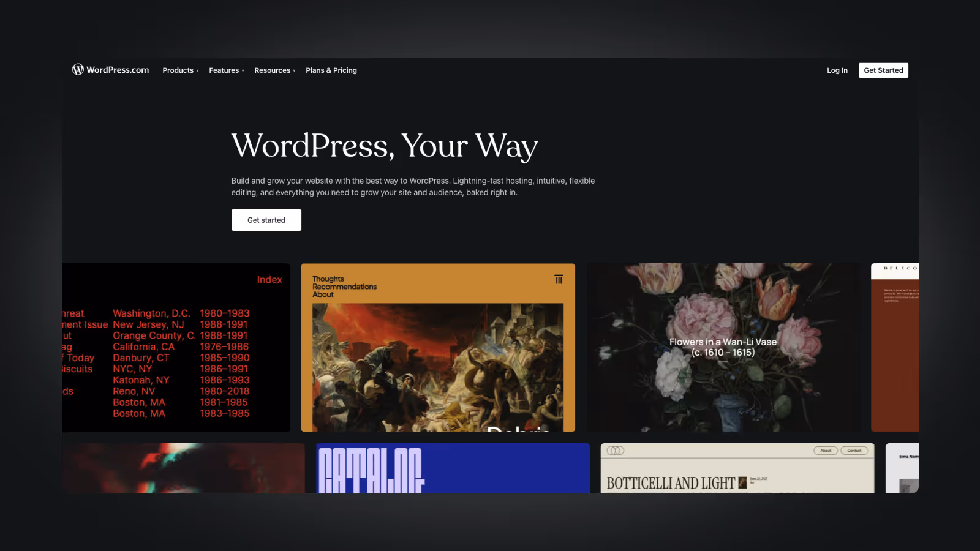980x551 pixels.
Task: Click Recommendations in the orange theme card
Action: tap(345, 287)
